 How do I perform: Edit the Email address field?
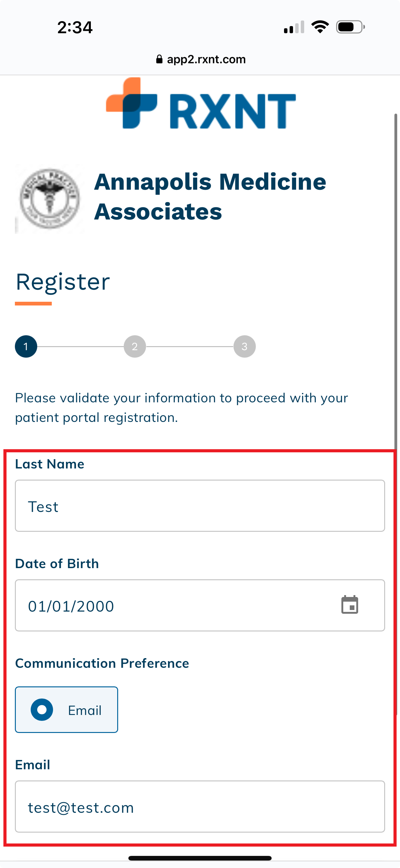click(x=200, y=807)
